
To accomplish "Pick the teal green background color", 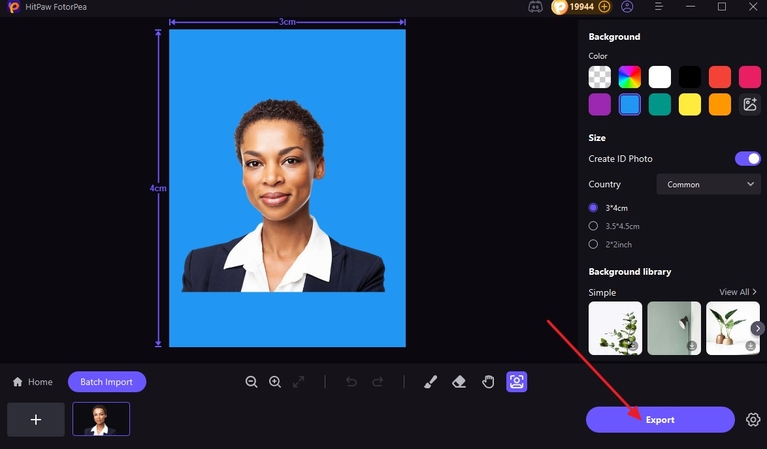I will pyautogui.click(x=659, y=104).
